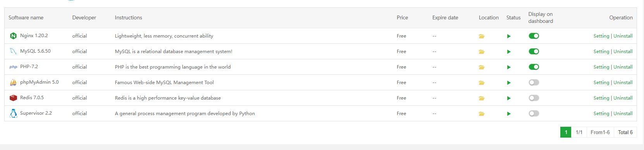The height and width of the screenshot is (150, 644).
Task: Open the Nginx install folder location
Action: (482, 36)
